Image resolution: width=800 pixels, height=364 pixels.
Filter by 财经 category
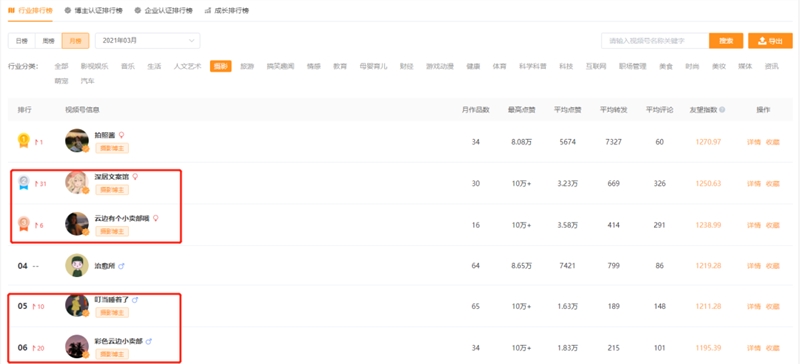point(406,66)
